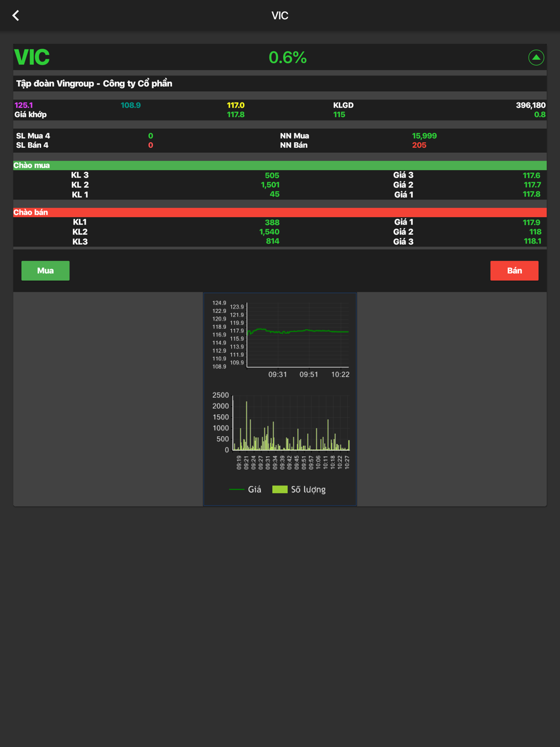Select the Chào bán red header bar
This screenshot has width=560, height=747.
point(280,213)
